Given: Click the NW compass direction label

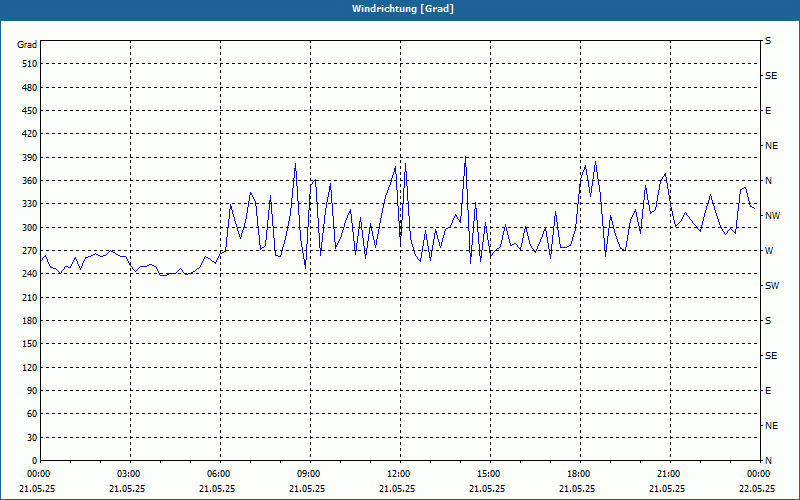Looking at the screenshot, I should (772, 216).
